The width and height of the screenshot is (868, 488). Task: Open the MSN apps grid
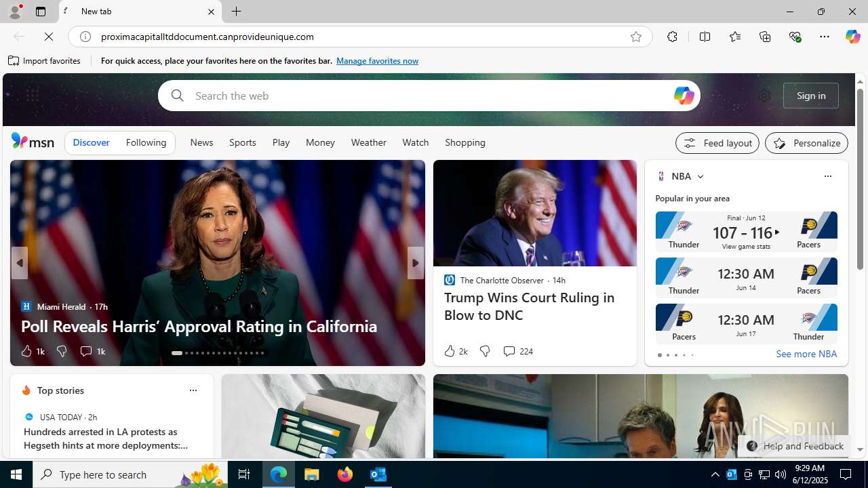point(32,96)
